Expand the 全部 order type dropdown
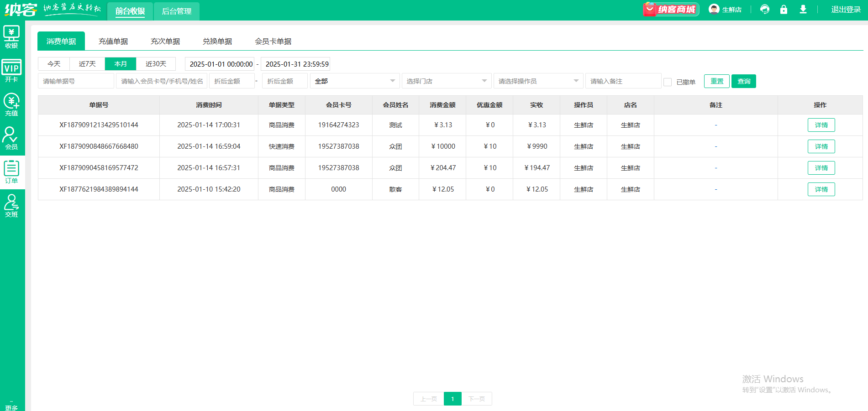The width and height of the screenshot is (868, 411). (x=355, y=81)
